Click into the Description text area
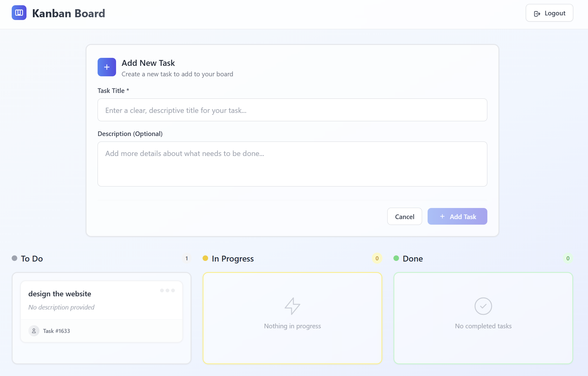The width and height of the screenshot is (588, 376). (292, 164)
